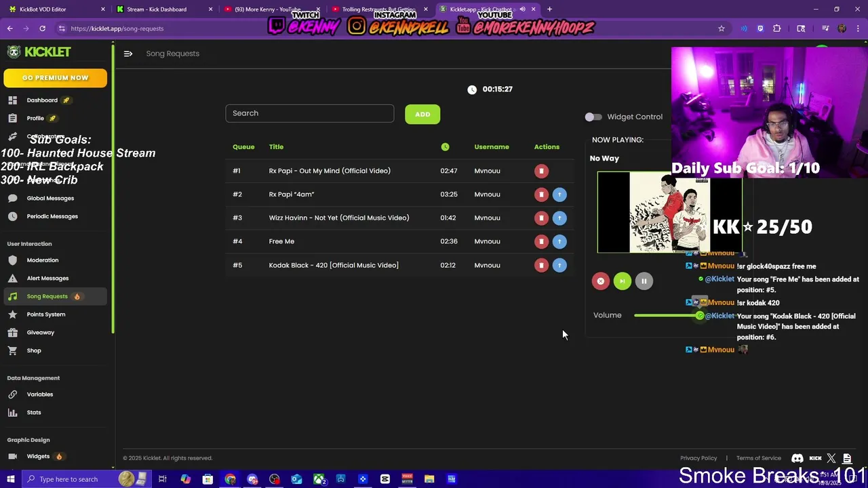The image size is (868, 488).
Task: Open the Terms of Service link
Action: [759, 458]
